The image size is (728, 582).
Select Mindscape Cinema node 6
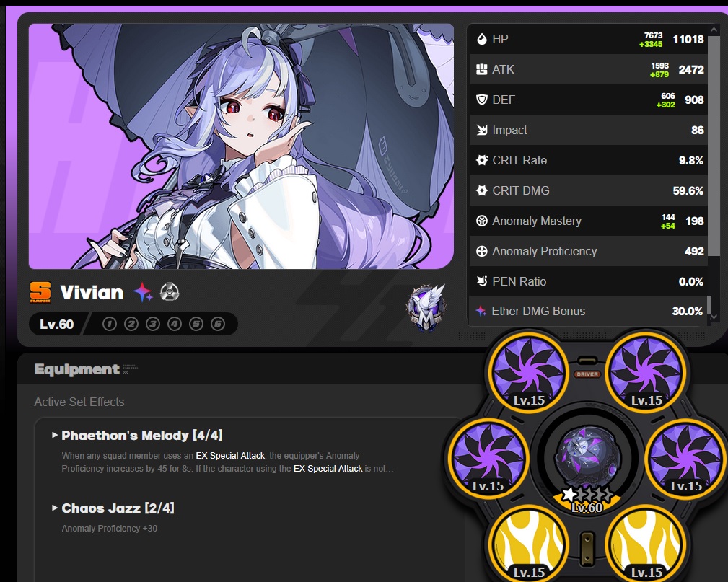pos(218,324)
